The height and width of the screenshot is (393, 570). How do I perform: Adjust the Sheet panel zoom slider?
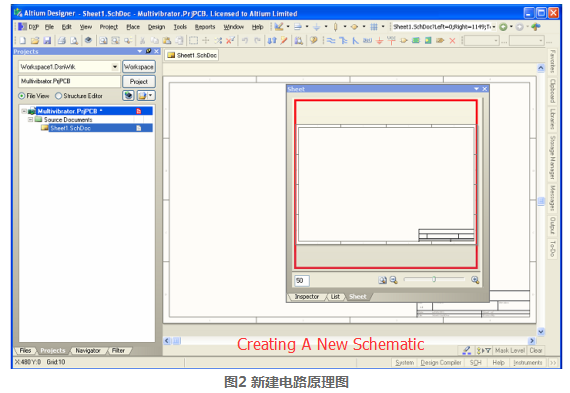pos(434,280)
